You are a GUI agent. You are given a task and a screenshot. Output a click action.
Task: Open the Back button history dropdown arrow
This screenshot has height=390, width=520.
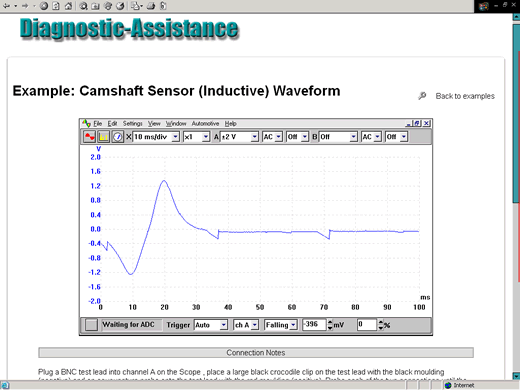pyautogui.click(x=15, y=6)
